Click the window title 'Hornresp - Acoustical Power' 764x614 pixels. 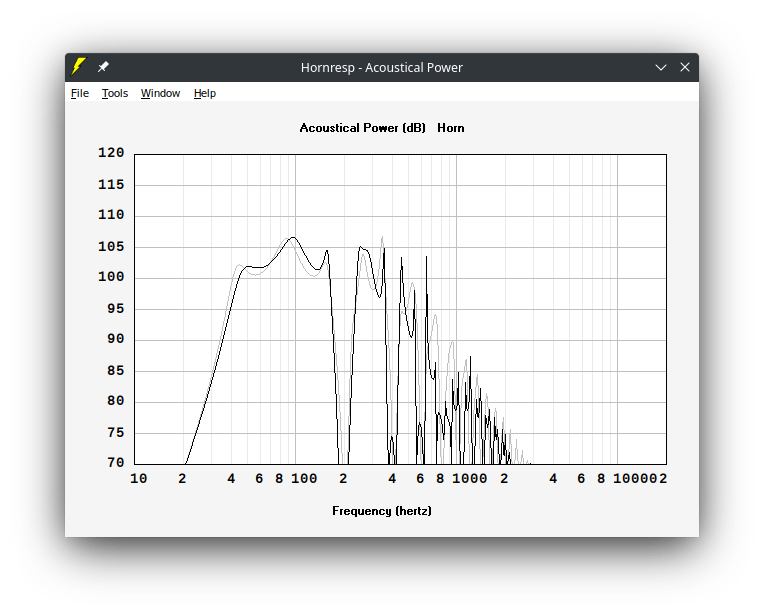coord(382,67)
